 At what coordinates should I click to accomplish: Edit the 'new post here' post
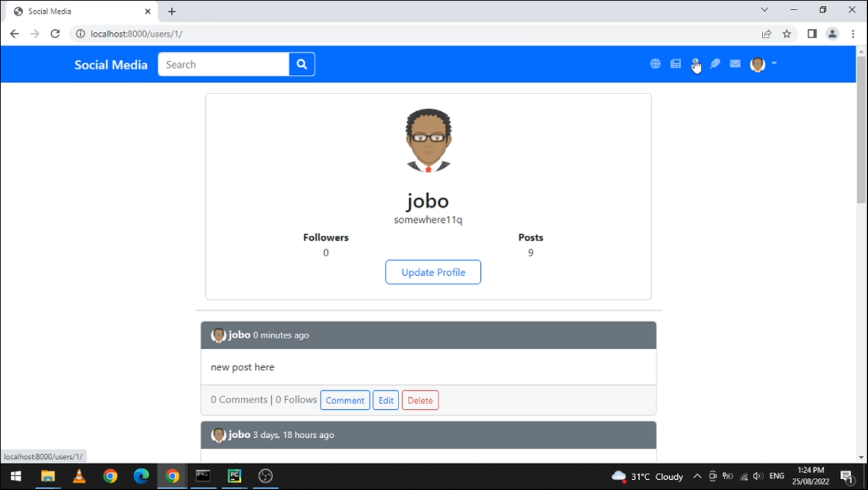[386, 400]
